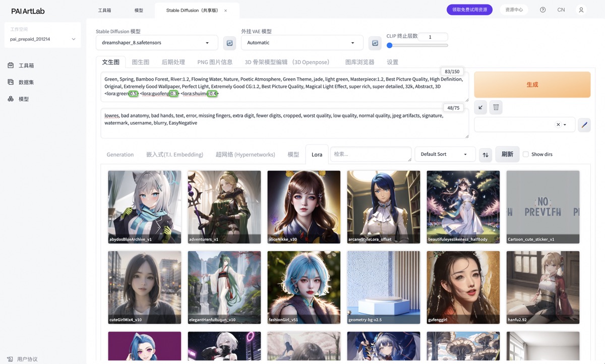The image size is (605, 364).
Task: Click the refresh Stable Diffusion model icon
Action: coord(229,43)
